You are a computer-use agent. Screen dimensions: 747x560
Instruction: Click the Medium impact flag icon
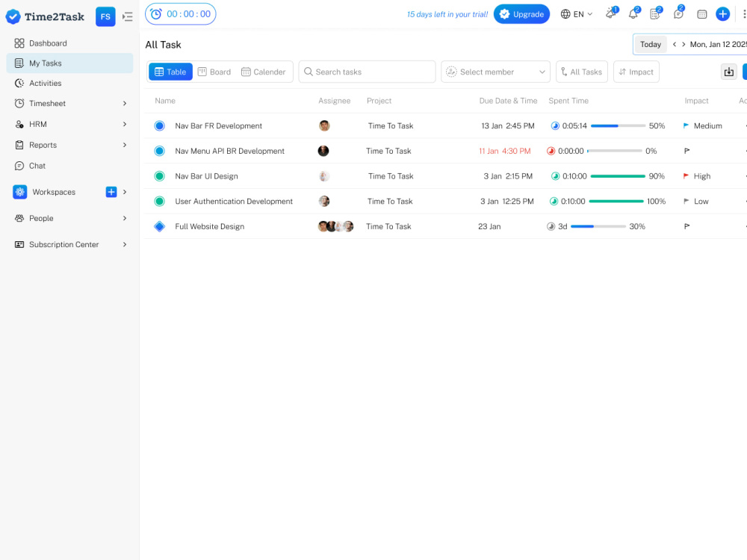tap(686, 125)
